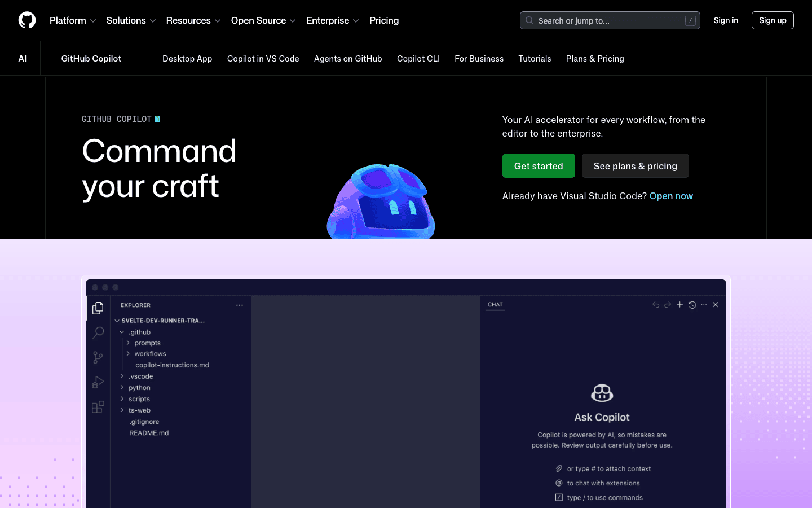This screenshot has width=812, height=508.
Task: Open the For Business tab
Action: (479, 59)
